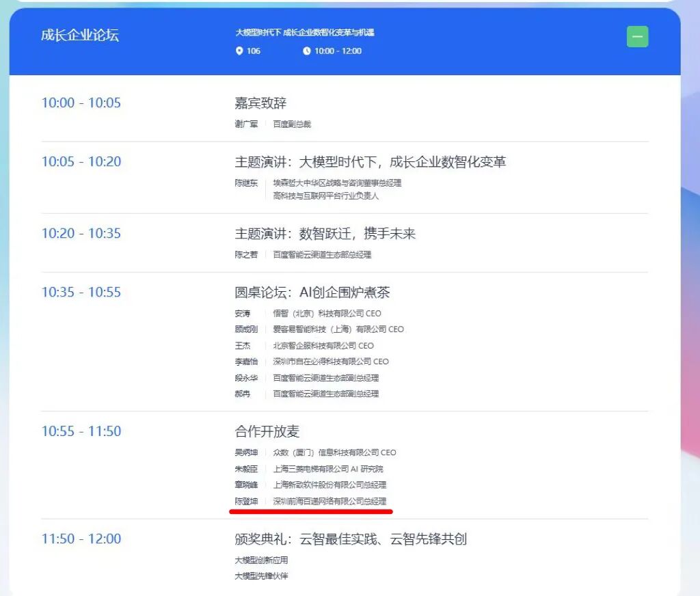This screenshot has height=596, width=700.
Task: Click the 10:35 - 10:55 time slot
Action: point(81,293)
